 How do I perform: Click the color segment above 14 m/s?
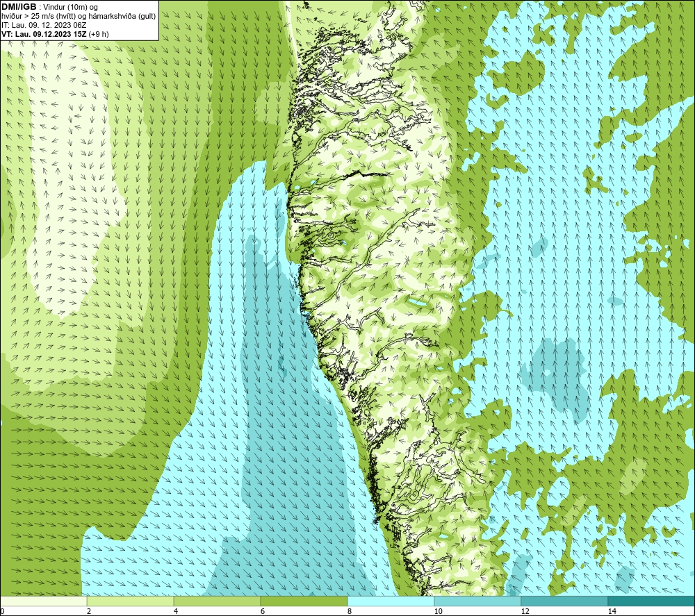[652, 601]
